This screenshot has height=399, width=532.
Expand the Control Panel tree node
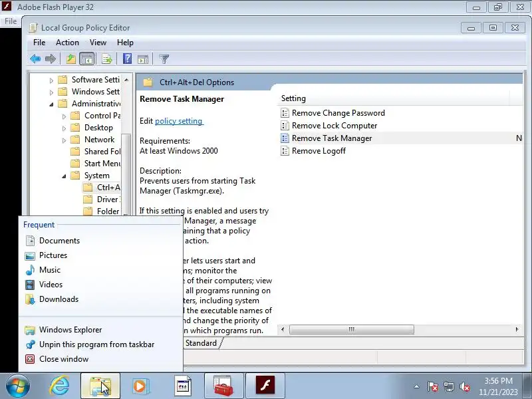click(x=64, y=116)
